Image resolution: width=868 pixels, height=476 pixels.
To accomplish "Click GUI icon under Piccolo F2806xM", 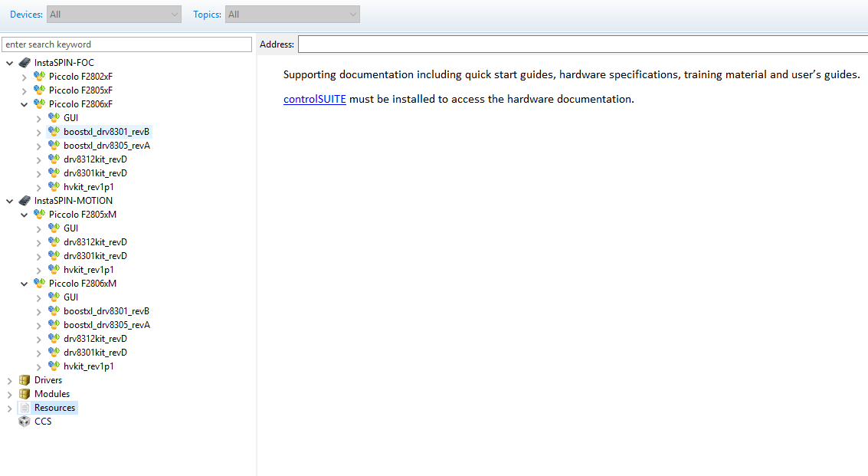I will point(54,297).
